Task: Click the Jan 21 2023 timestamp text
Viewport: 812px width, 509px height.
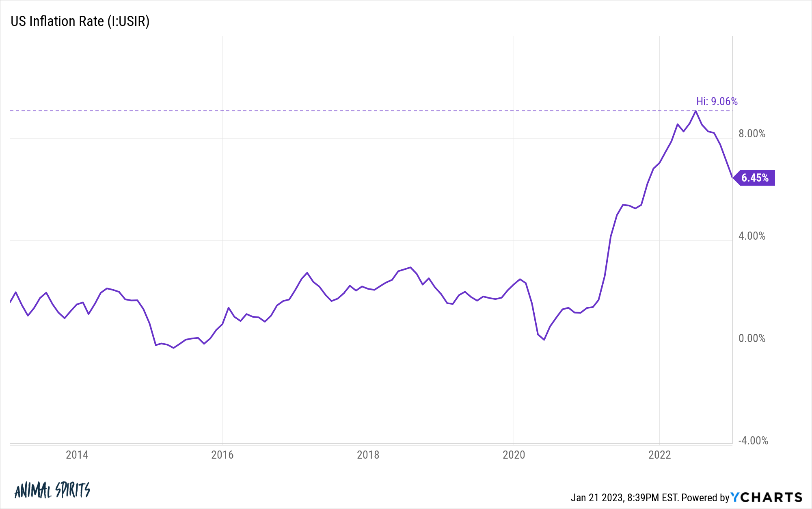Action: point(624,498)
